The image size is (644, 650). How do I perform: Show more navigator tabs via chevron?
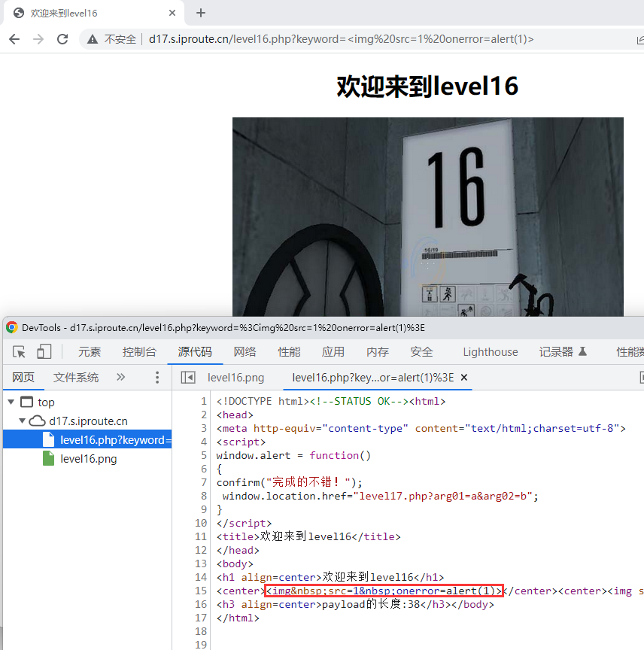(x=120, y=378)
